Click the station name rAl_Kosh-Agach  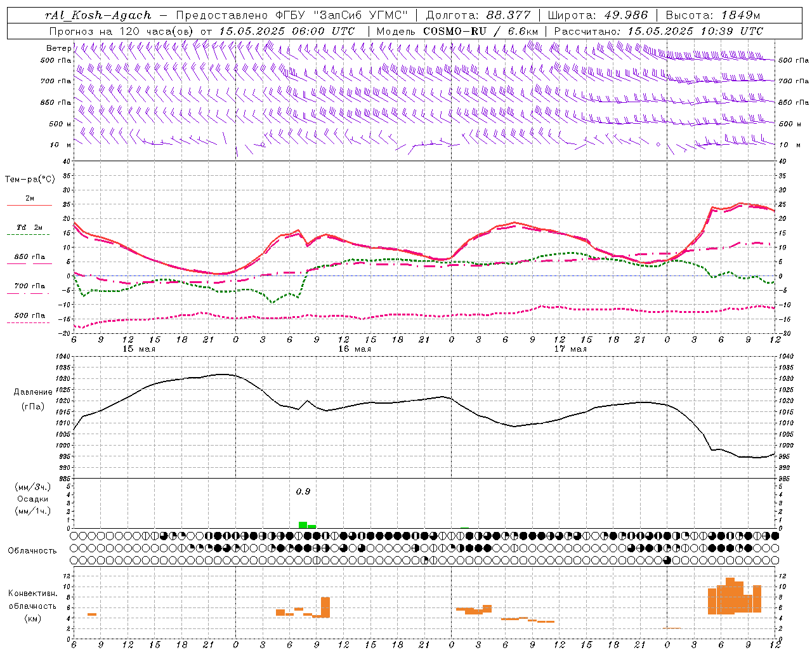(98, 15)
